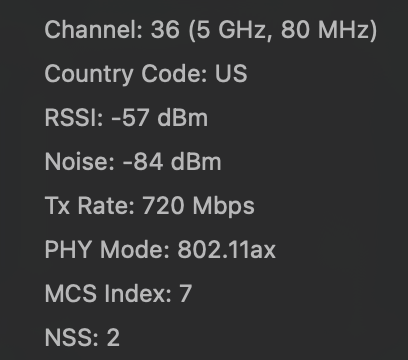Select the Country Code label

[x=126, y=74]
